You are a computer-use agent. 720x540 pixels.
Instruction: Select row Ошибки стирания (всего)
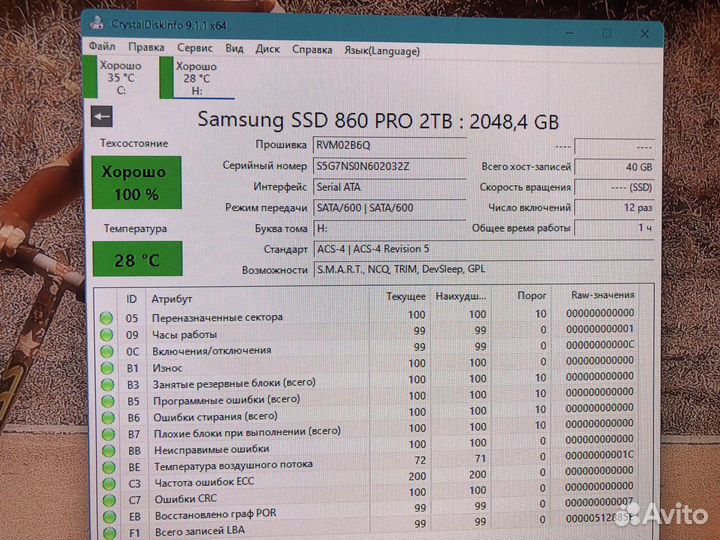tap(367, 413)
